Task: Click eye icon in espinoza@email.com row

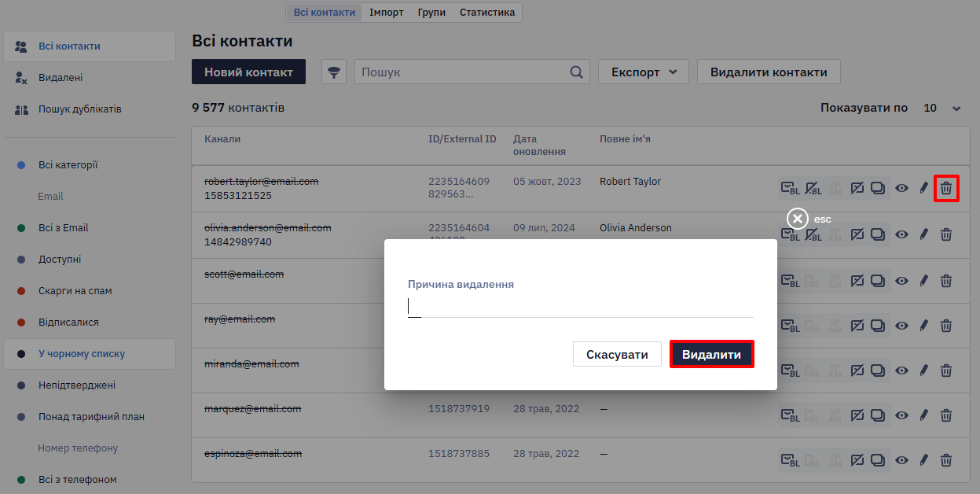Action: pyautogui.click(x=902, y=459)
